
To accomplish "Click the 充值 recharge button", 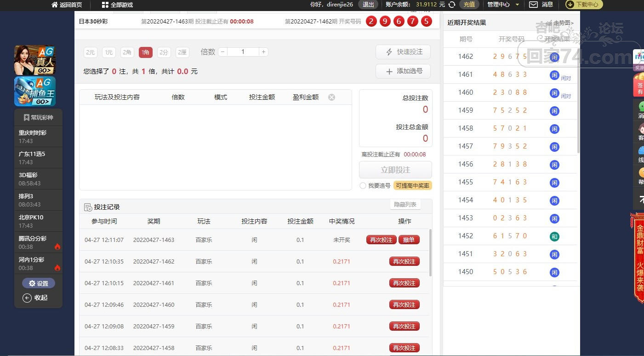I will coord(469,5).
